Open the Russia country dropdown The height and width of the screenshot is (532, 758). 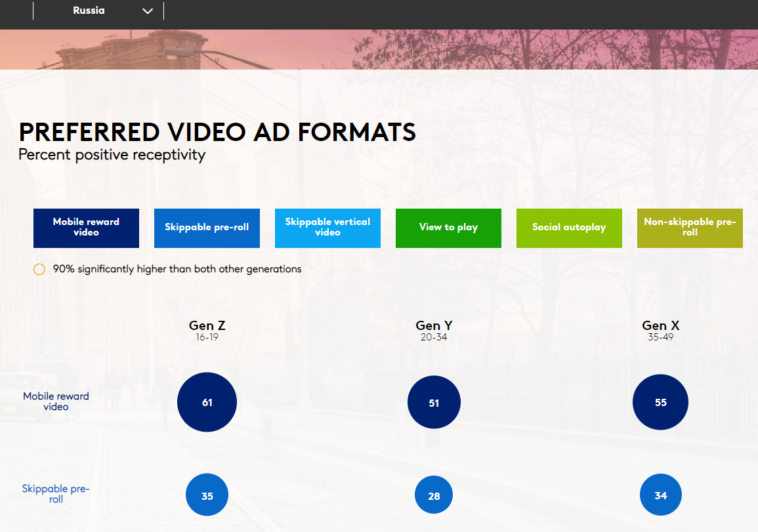pos(98,10)
